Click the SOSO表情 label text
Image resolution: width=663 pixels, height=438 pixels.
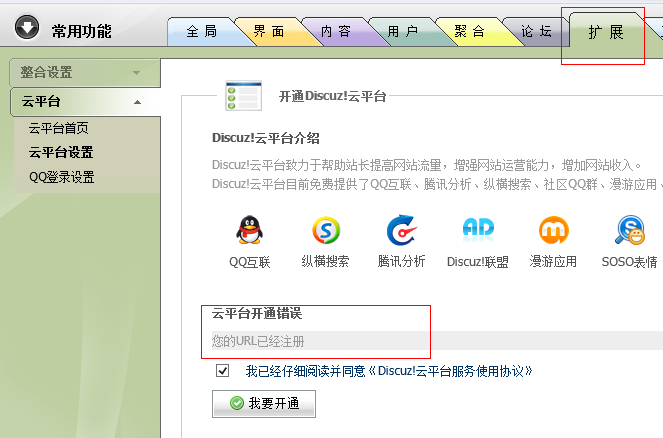click(x=630, y=262)
